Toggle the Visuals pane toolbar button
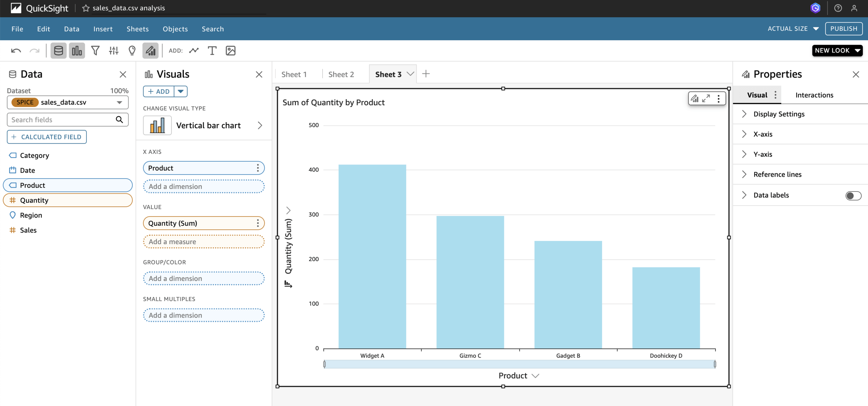This screenshot has width=868, height=406. pyautogui.click(x=77, y=51)
